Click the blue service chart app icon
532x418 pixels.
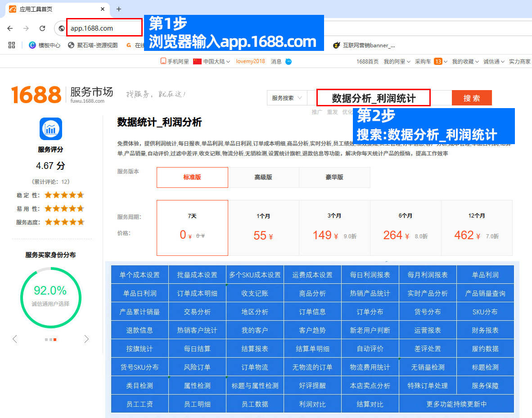click(50, 129)
